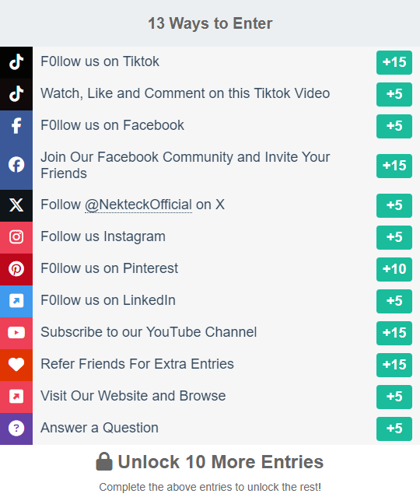420x504 pixels.
Task: Click +15 badge for Facebook Community entry
Action: coord(394,166)
